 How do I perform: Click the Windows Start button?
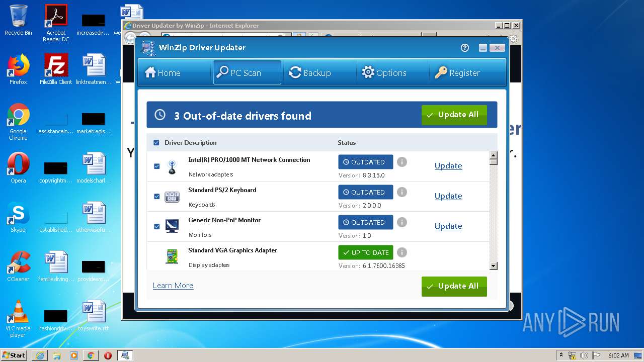pyautogui.click(x=14, y=355)
